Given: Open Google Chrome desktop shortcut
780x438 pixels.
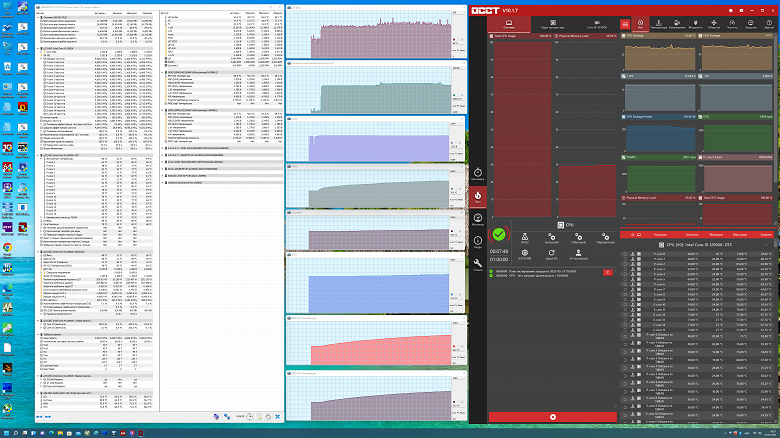Looking at the screenshot, I should point(7,249).
